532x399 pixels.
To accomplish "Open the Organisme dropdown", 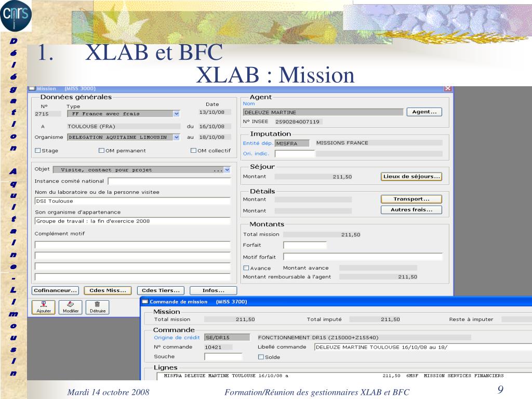I will click(177, 137).
